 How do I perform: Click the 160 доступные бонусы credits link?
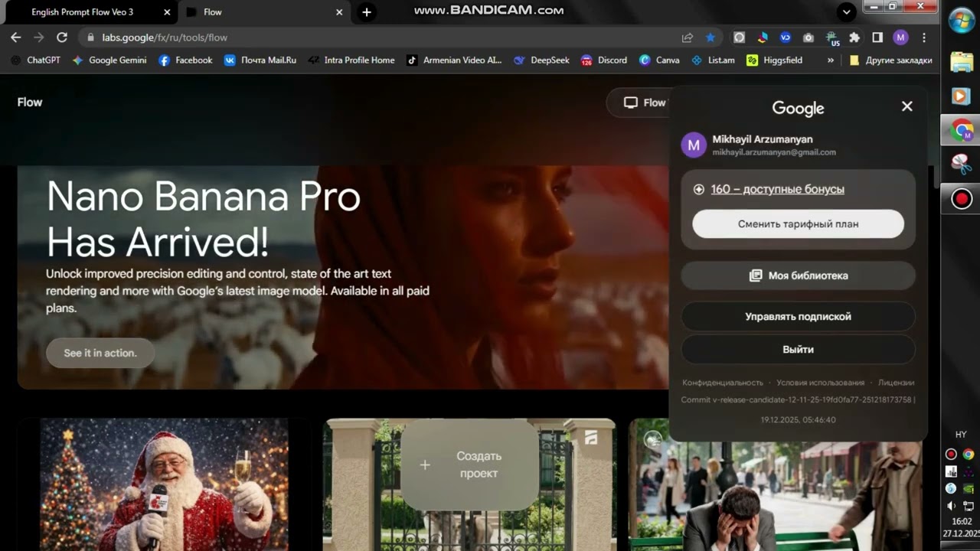tap(777, 189)
